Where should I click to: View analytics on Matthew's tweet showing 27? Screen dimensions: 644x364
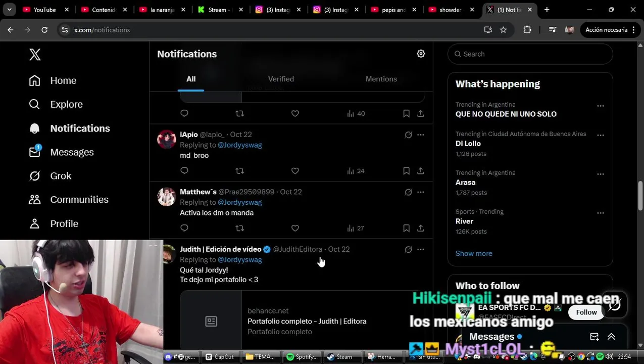(356, 228)
